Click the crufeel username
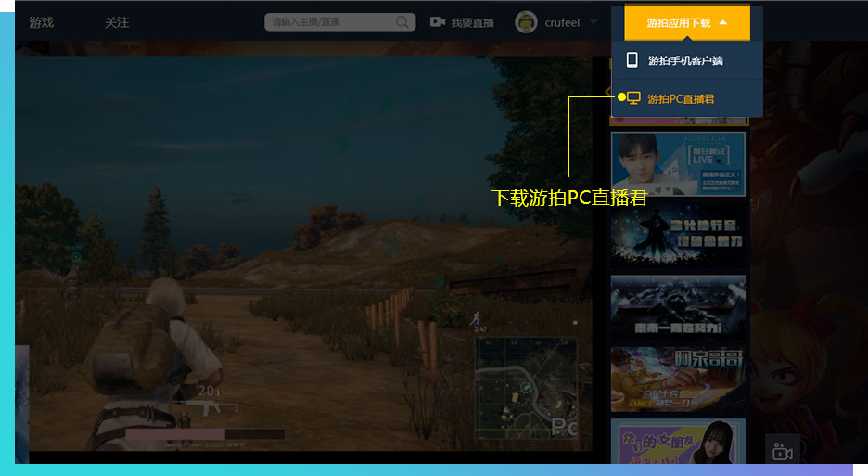868x476 pixels. pyautogui.click(x=562, y=22)
